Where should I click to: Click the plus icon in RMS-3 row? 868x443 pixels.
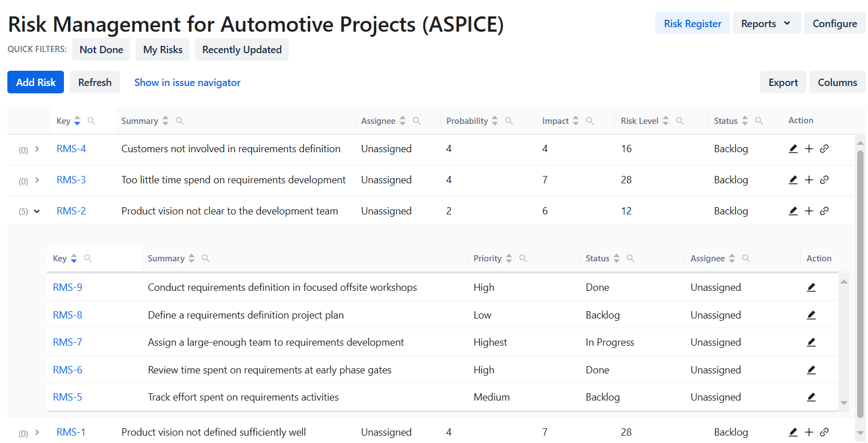(x=809, y=180)
